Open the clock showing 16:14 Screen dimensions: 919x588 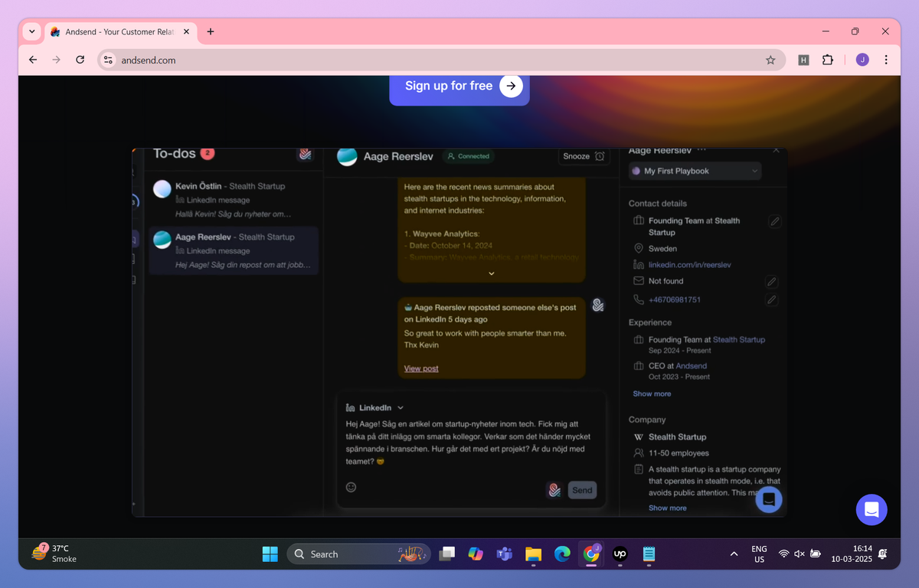pos(852,554)
